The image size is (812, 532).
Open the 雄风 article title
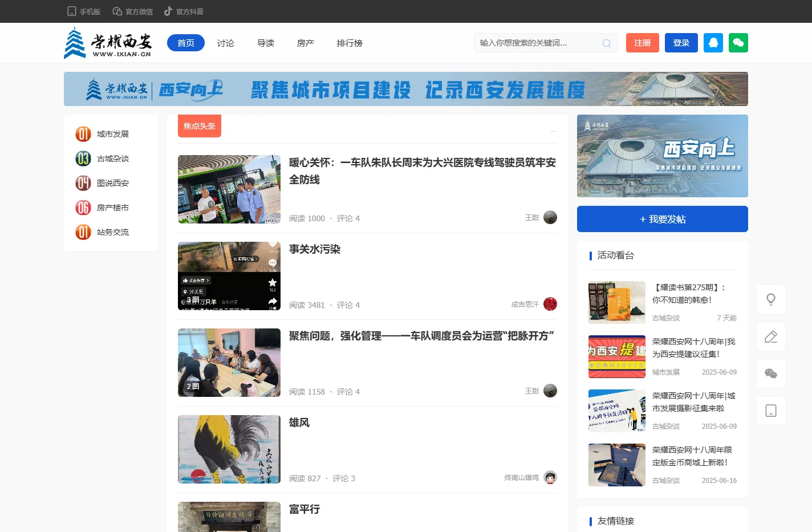[x=299, y=423]
